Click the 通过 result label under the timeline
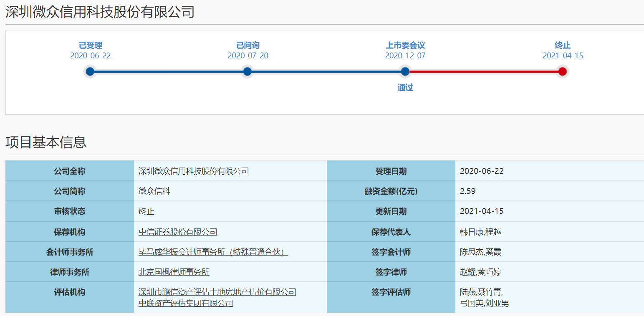The width and height of the screenshot is (644, 316). (x=405, y=88)
